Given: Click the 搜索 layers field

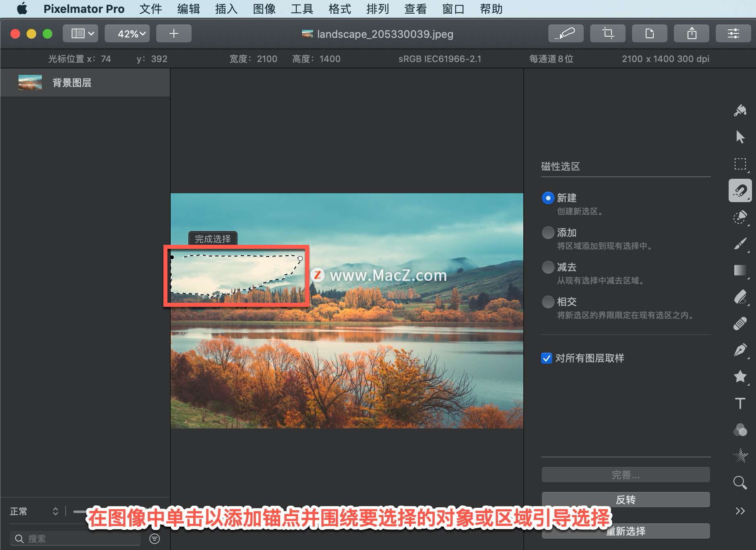Looking at the screenshot, I should (x=75, y=539).
